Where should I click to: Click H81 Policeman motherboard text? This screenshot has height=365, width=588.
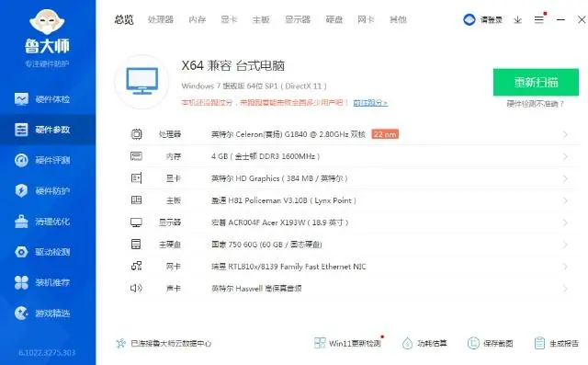(x=284, y=200)
